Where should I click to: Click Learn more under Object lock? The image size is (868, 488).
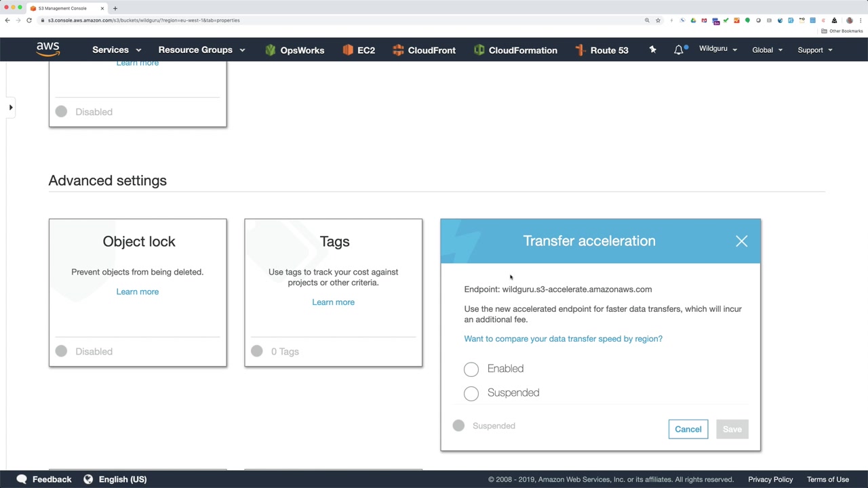[x=138, y=291]
